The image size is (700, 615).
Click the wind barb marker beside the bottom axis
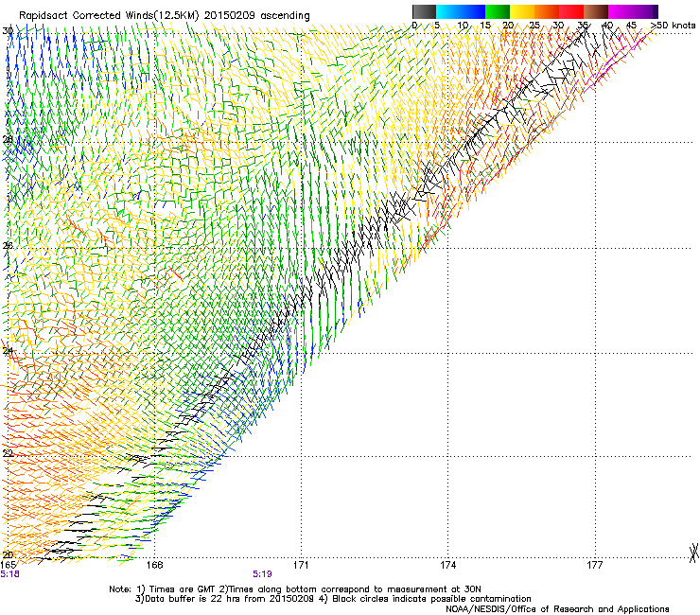click(x=693, y=553)
